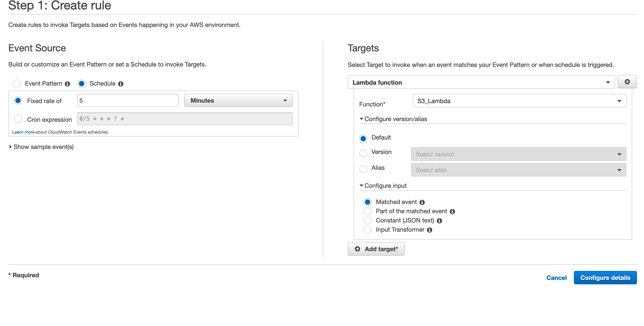Choose the Version radio button
The width and height of the screenshot is (644, 326).
tap(363, 153)
